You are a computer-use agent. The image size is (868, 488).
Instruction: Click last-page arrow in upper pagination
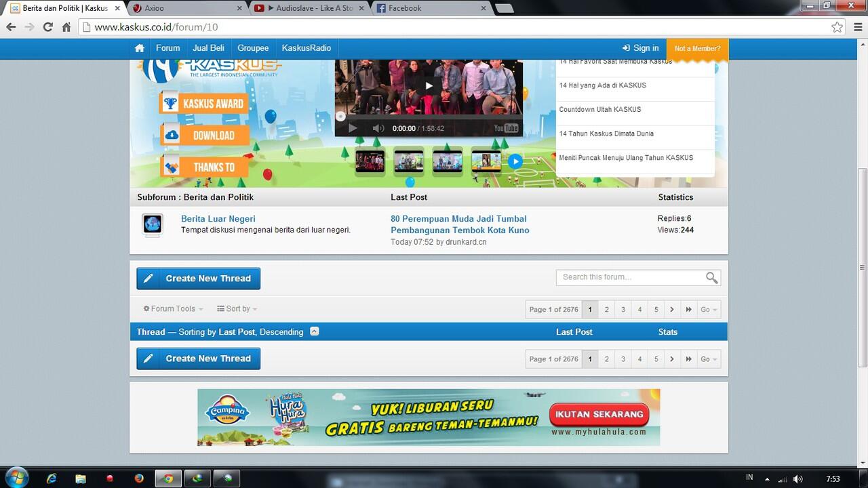(689, 310)
